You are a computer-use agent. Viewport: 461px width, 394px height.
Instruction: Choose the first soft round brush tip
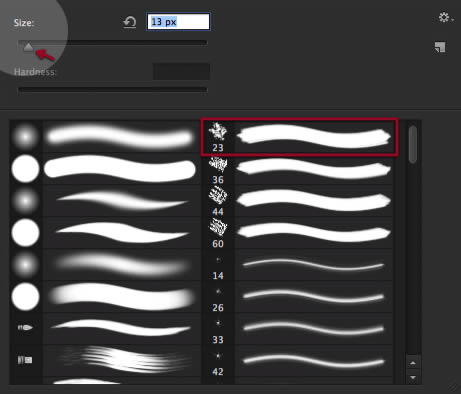point(25,137)
